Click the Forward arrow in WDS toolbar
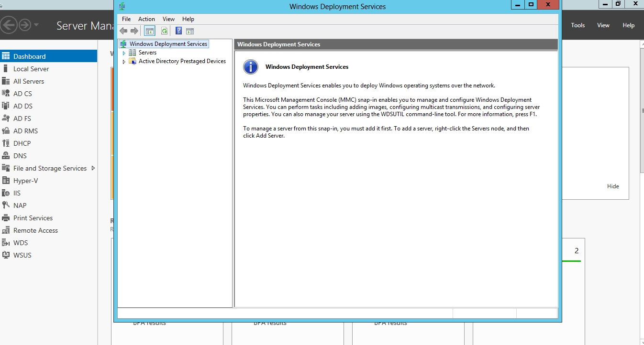The height and width of the screenshot is (345, 644). point(134,31)
